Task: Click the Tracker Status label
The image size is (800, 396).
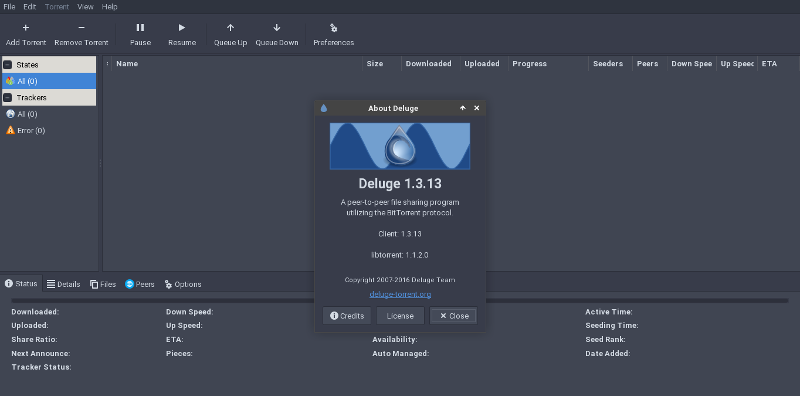Action: [x=41, y=367]
